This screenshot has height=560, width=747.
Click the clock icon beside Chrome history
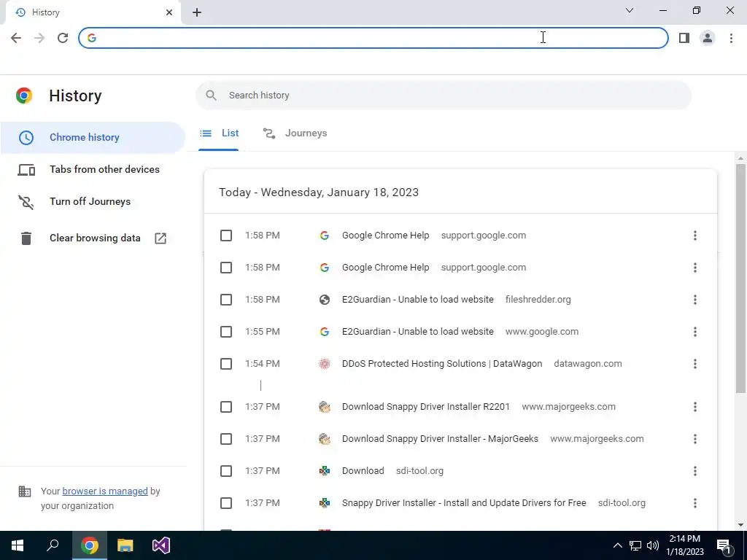point(26,138)
